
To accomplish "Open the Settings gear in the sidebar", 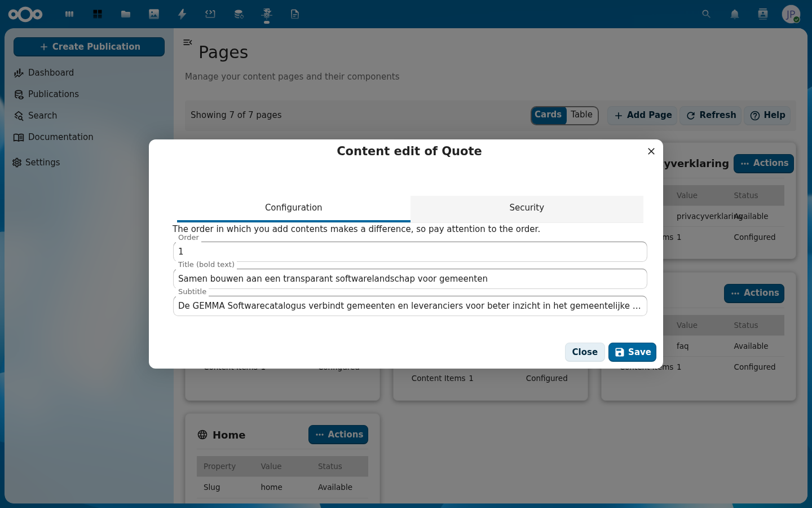I will point(42,163).
